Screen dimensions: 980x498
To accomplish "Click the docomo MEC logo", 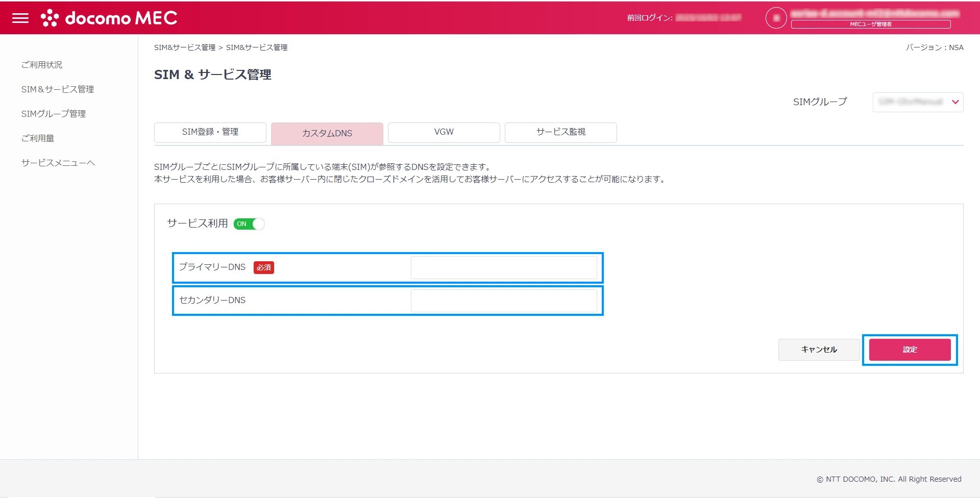I will tap(109, 18).
